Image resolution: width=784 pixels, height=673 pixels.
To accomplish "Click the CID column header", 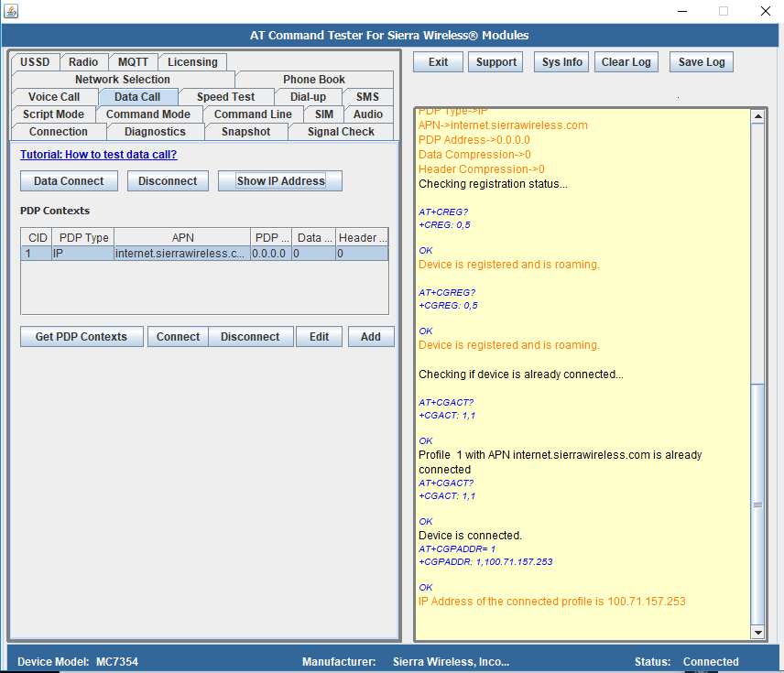I will [x=37, y=237].
